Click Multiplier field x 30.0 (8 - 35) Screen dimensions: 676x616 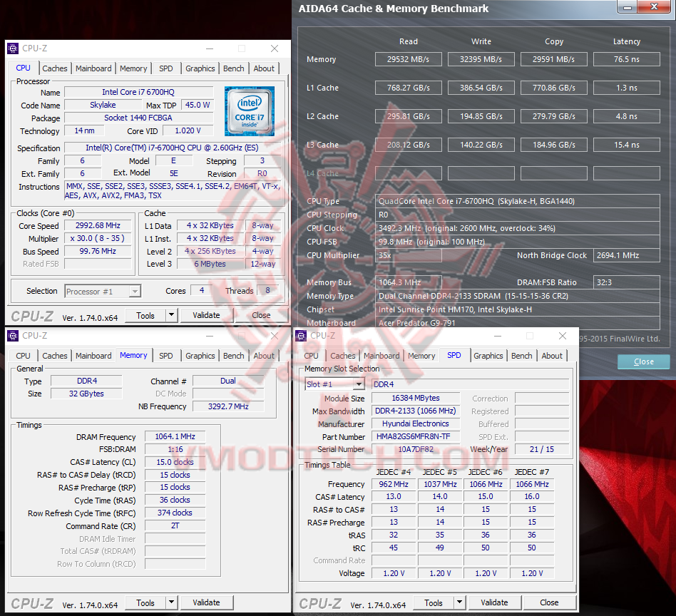click(x=98, y=238)
